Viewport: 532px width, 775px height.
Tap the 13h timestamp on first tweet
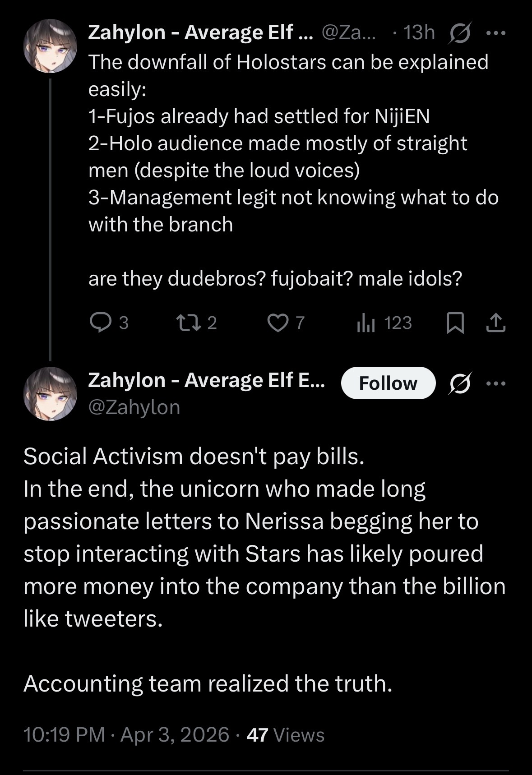(x=419, y=32)
